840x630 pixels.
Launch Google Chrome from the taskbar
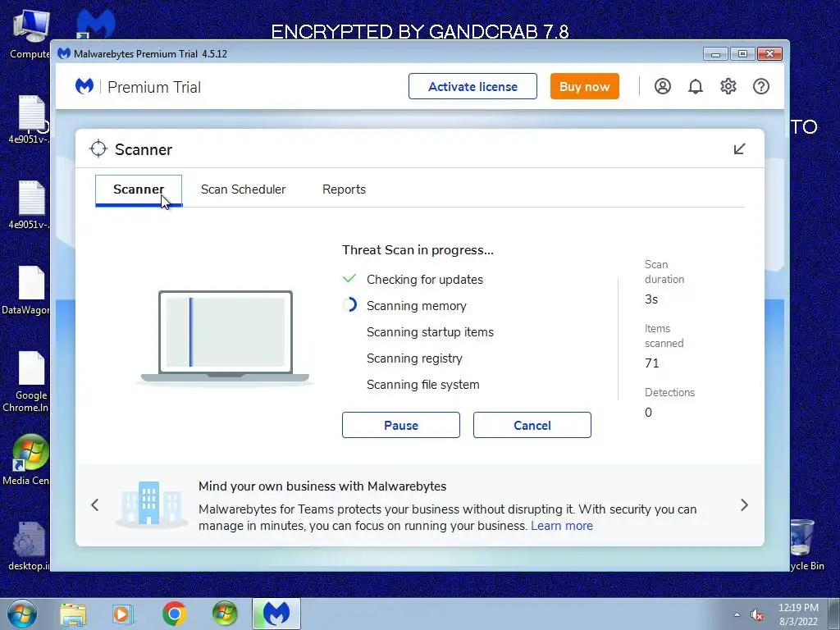click(x=174, y=614)
